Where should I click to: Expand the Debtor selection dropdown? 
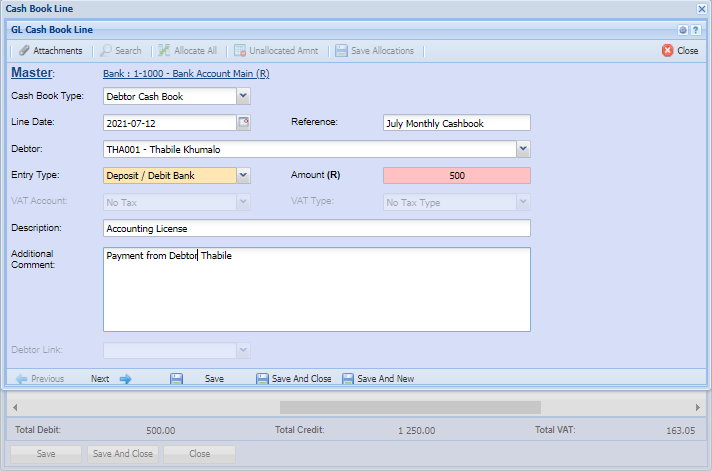522,149
